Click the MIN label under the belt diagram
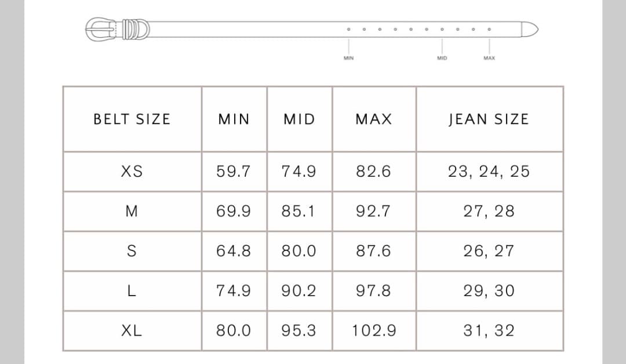Image resolution: width=626 pixels, height=364 pixels. 348,58
